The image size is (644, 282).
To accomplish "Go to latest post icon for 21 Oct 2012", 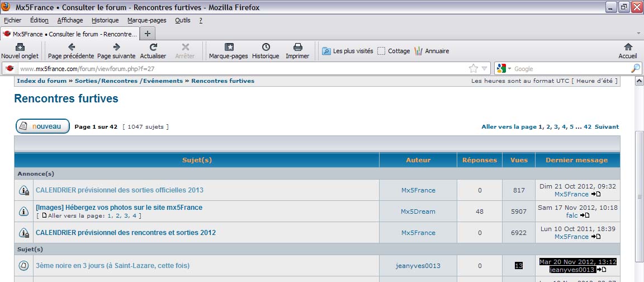I will coord(595,194).
